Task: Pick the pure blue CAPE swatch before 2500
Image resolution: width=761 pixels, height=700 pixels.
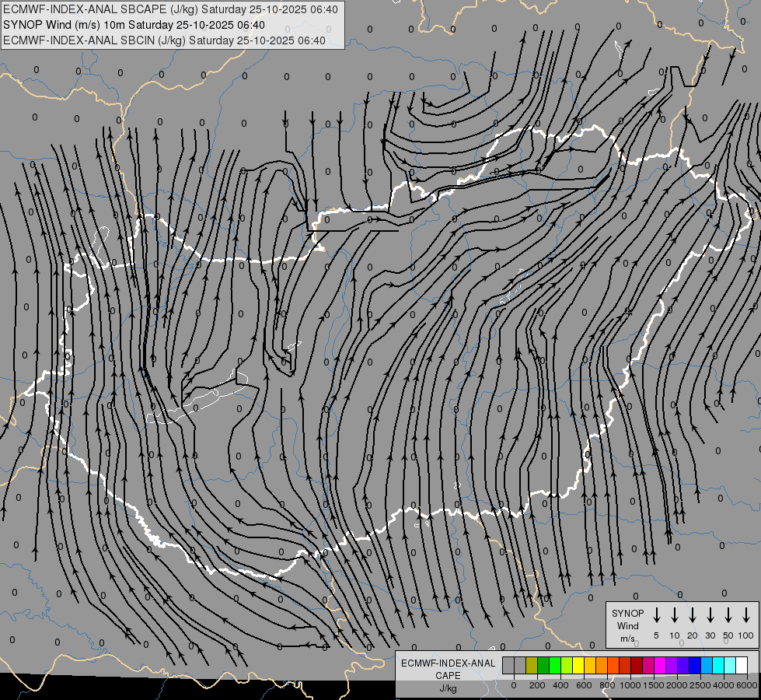Action: coord(695,665)
